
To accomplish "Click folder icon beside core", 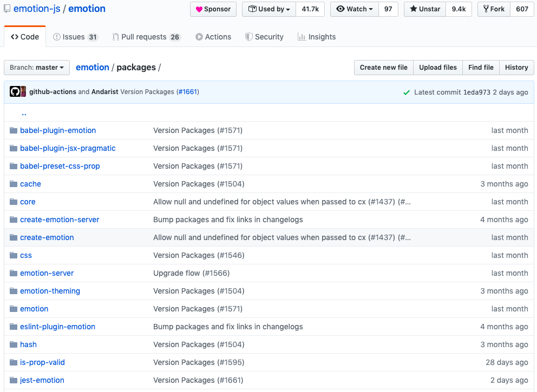I will (x=14, y=202).
